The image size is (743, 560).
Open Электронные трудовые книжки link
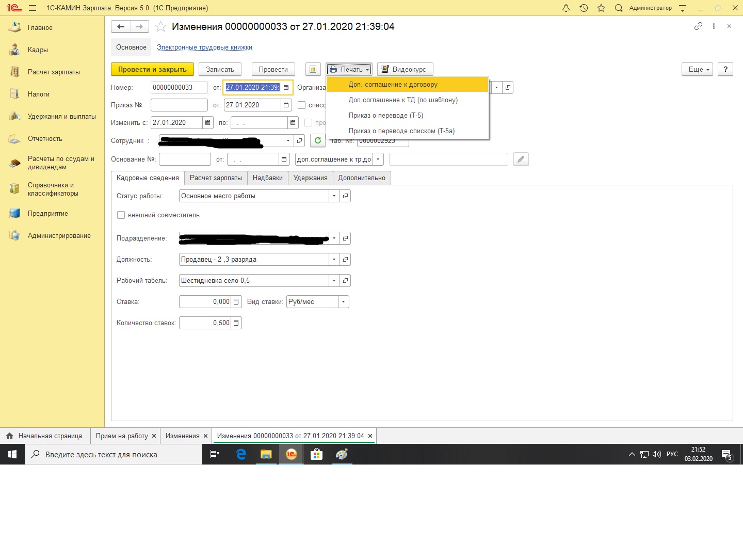click(x=204, y=47)
